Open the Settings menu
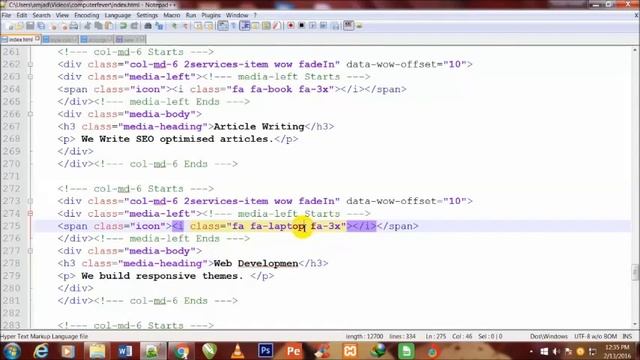This screenshot has width=640, height=360. pos(147,15)
